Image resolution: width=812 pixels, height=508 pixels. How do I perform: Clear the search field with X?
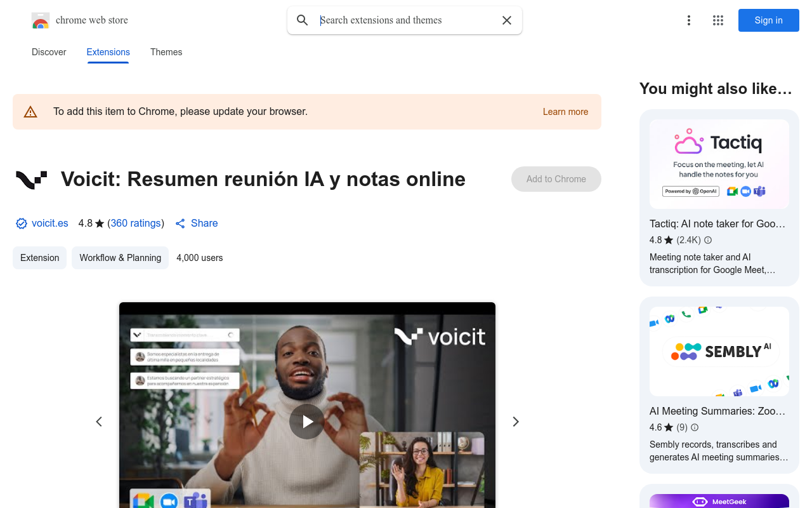click(x=507, y=20)
